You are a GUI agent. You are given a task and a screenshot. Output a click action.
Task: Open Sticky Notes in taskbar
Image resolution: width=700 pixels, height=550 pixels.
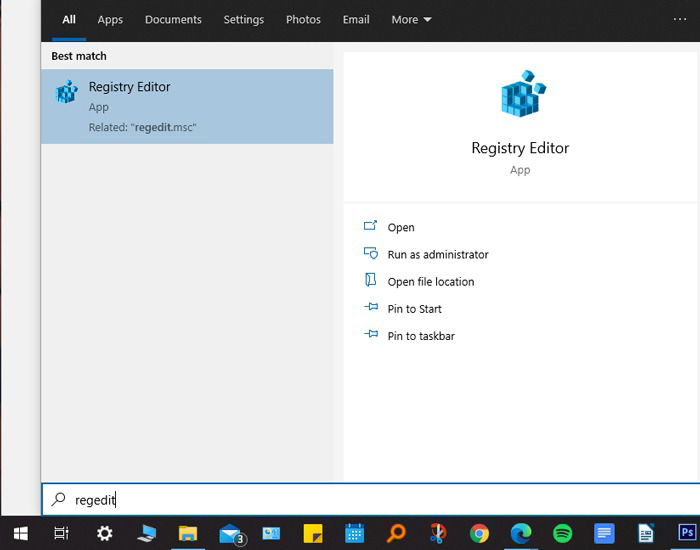click(x=312, y=533)
